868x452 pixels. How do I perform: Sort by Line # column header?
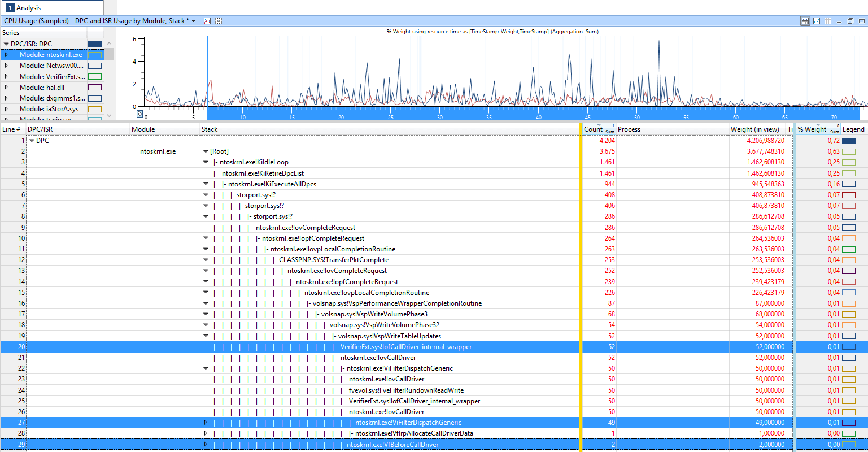(13, 129)
